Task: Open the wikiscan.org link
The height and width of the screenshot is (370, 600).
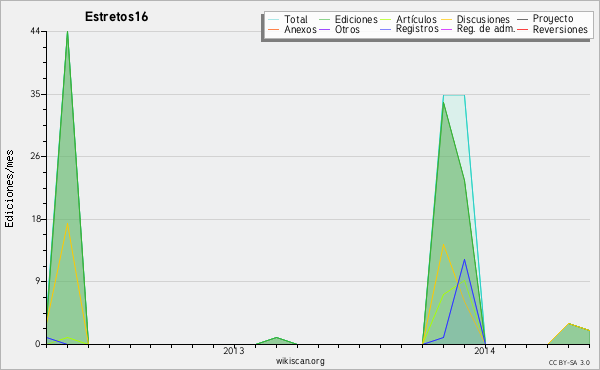Action: point(300,361)
